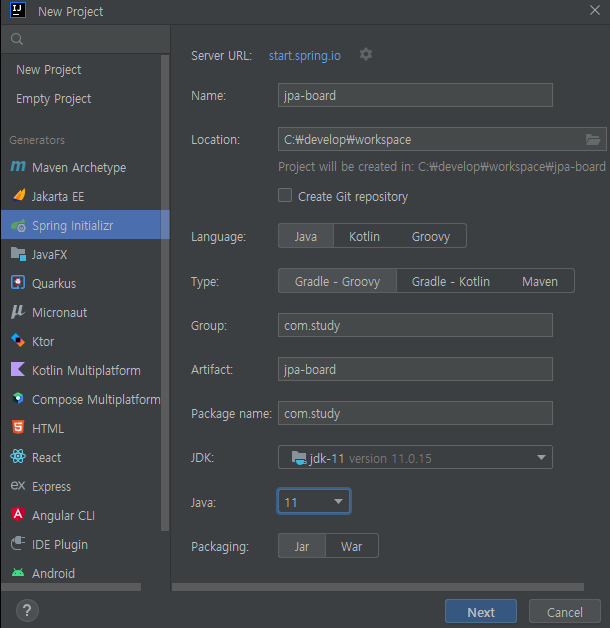Click the IntelliJ IDEA logo icon
The height and width of the screenshot is (628, 610).
tap(18, 10)
